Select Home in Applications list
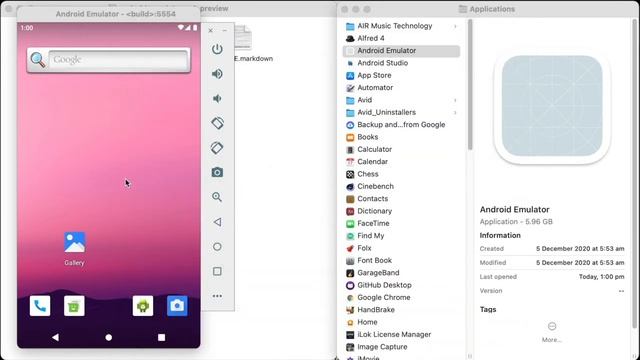Screen dimensions: 640x360 point(401,322)
